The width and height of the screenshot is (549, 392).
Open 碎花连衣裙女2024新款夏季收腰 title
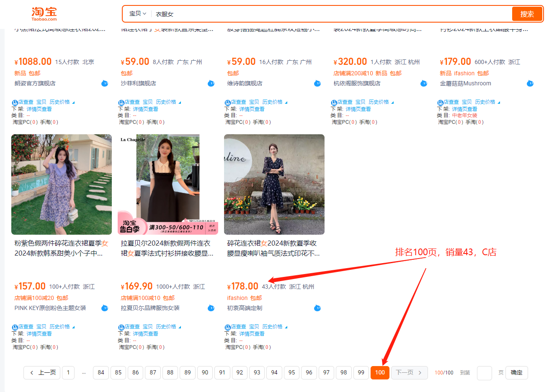coord(273,248)
